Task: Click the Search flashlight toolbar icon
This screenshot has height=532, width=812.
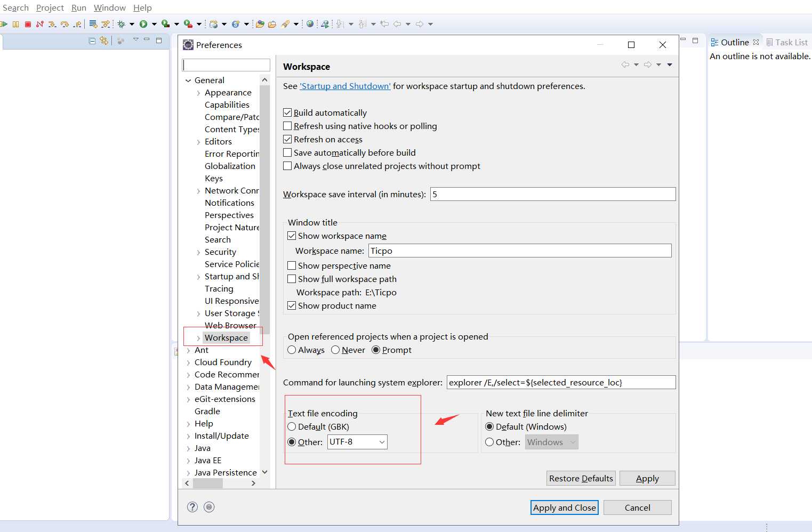Action: [286, 24]
